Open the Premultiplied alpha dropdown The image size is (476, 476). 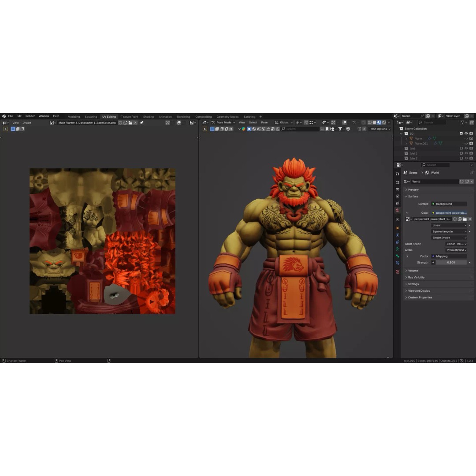coord(456,250)
